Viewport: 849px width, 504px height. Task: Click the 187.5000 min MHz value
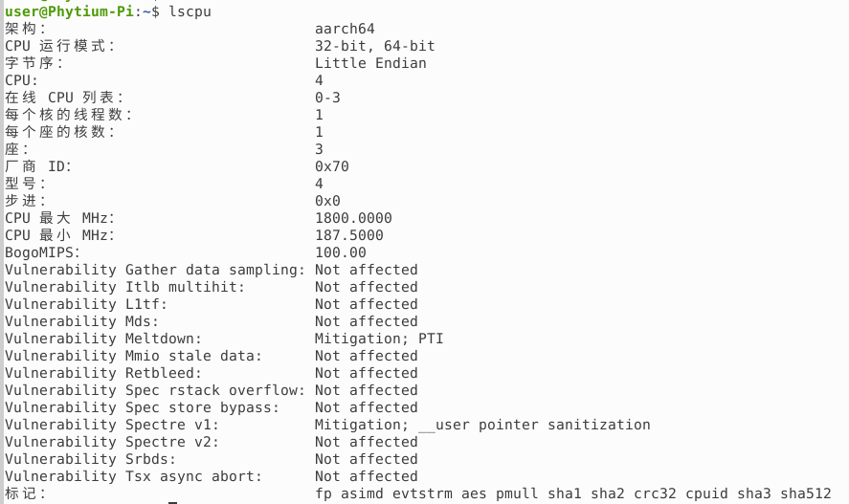click(x=349, y=236)
